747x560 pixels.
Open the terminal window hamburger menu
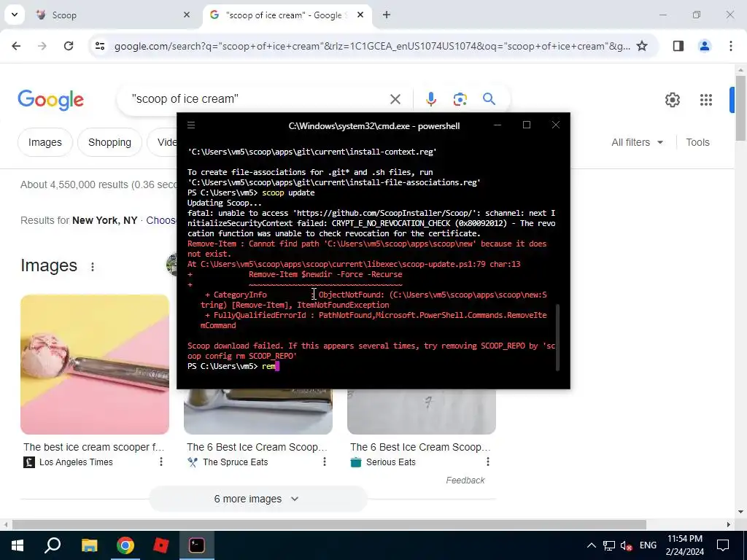tap(191, 125)
